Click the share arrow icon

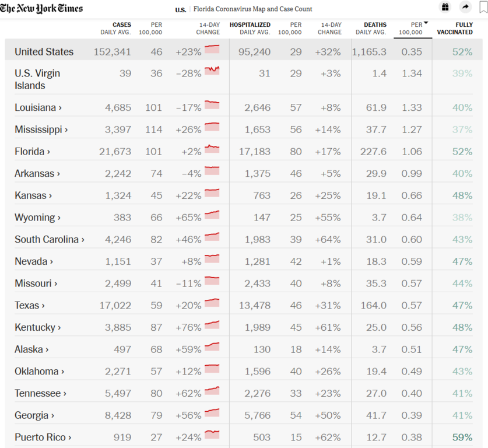coord(465,7)
